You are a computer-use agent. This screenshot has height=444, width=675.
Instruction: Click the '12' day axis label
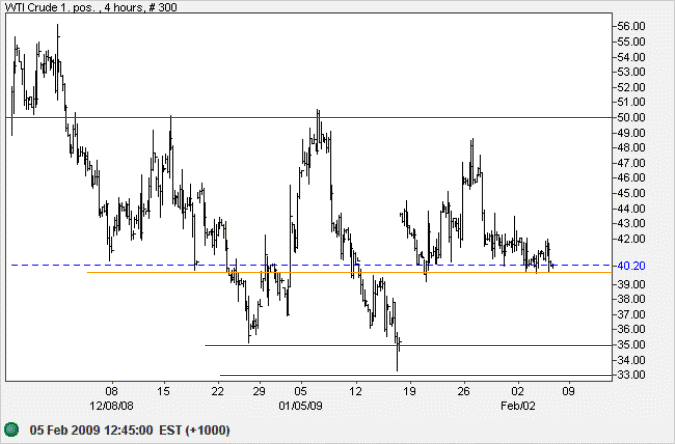coord(355,391)
